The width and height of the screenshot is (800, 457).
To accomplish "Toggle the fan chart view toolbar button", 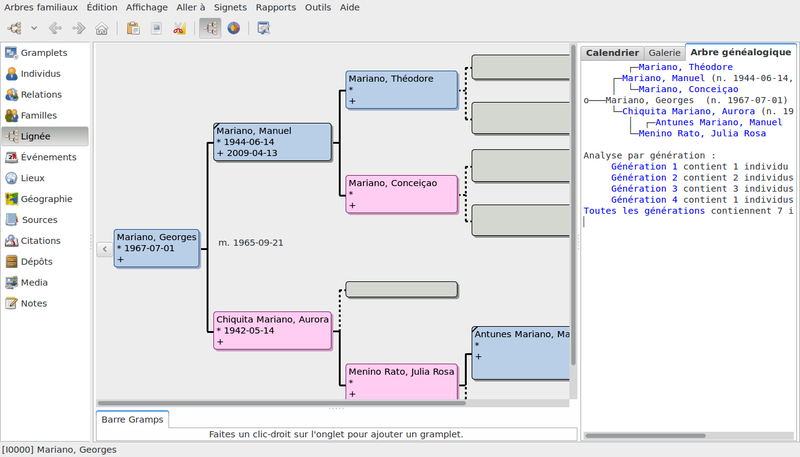I will pos(233,28).
